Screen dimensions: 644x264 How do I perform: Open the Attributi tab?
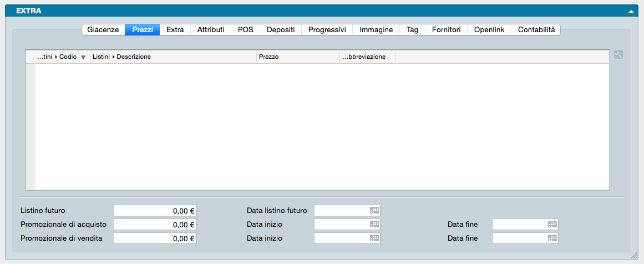(211, 30)
